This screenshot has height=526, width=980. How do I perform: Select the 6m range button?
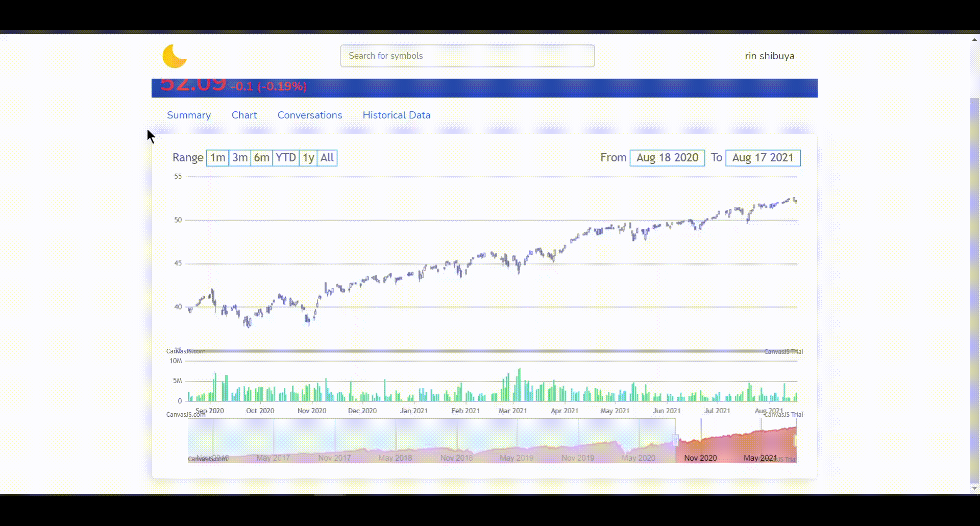[261, 158]
